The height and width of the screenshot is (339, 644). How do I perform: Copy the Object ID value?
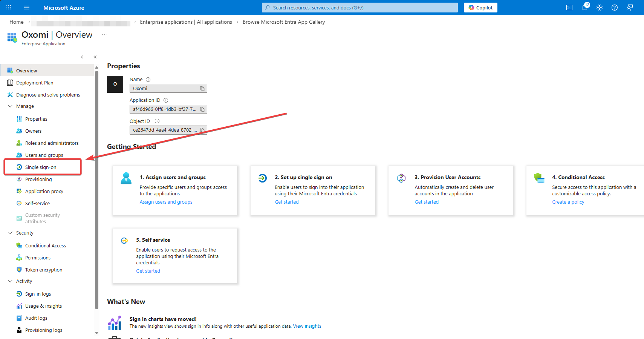tap(202, 130)
